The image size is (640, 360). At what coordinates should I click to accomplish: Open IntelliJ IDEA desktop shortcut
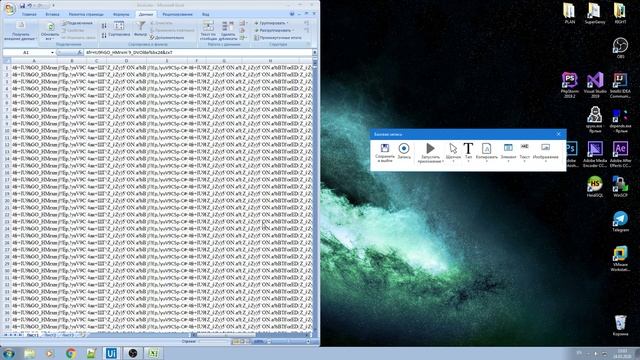[x=620, y=84]
